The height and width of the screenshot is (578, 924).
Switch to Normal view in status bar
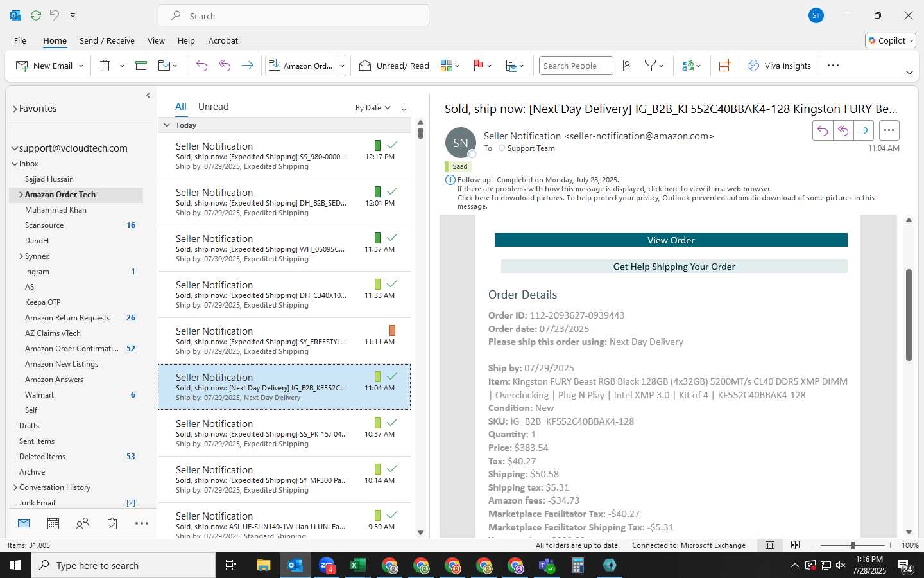770,545
